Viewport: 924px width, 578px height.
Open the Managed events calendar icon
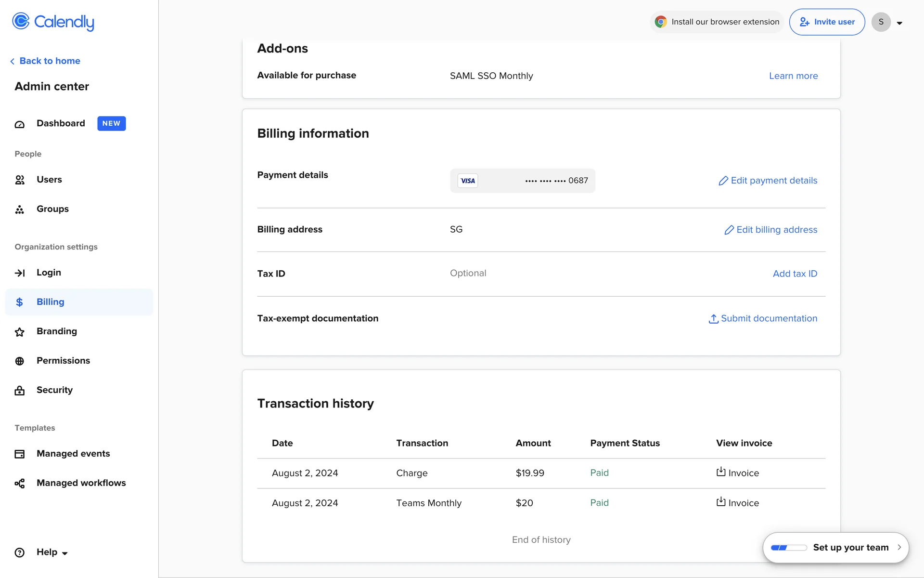click(20, 454)
